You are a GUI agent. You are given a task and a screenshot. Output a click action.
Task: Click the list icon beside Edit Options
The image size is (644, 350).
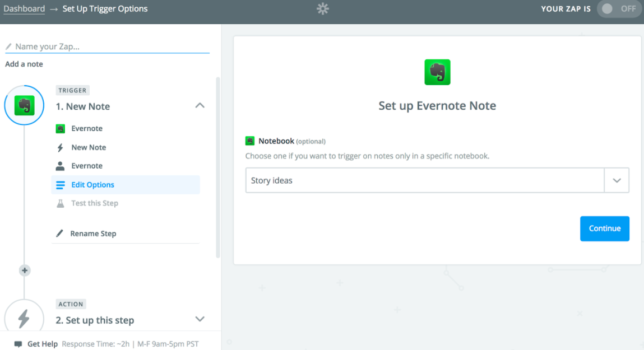point(61,185)
